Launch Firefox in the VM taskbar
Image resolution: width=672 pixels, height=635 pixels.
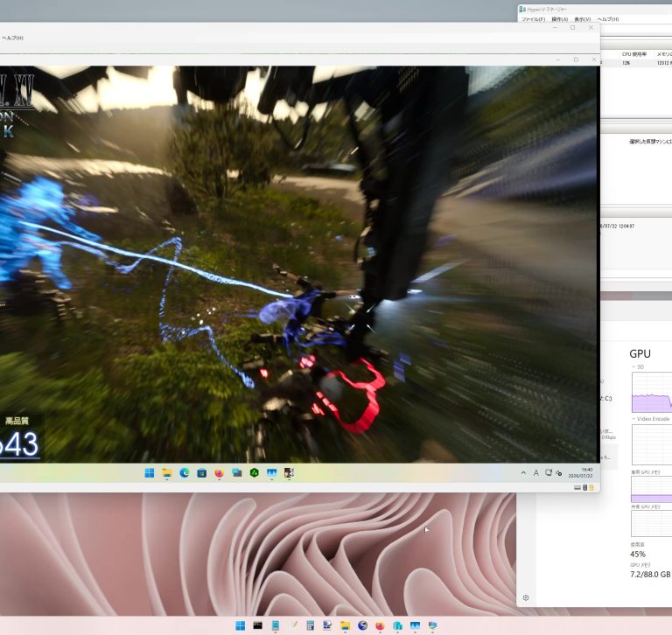point(220,472)
